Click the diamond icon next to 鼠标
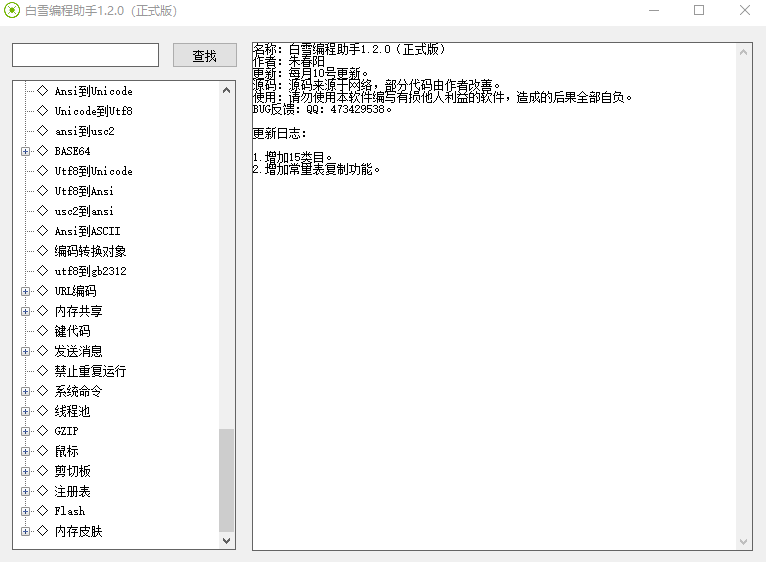Image resolution: width=766 pixels, height=562 pixels. pyautogui.click(x=42, y=451)
